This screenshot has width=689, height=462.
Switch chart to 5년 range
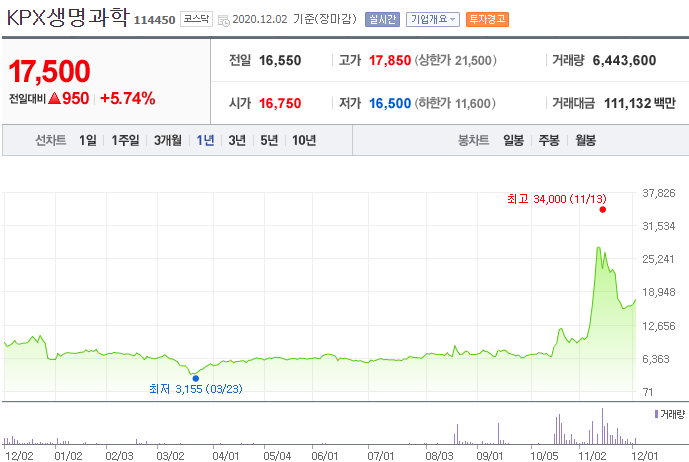coord(269,140)
